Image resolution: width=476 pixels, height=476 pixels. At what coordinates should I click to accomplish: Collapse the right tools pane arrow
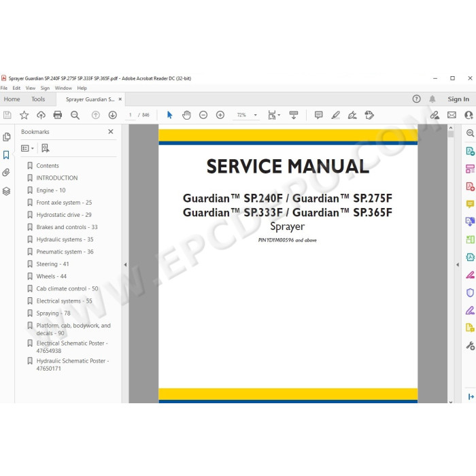coord(458,265)
